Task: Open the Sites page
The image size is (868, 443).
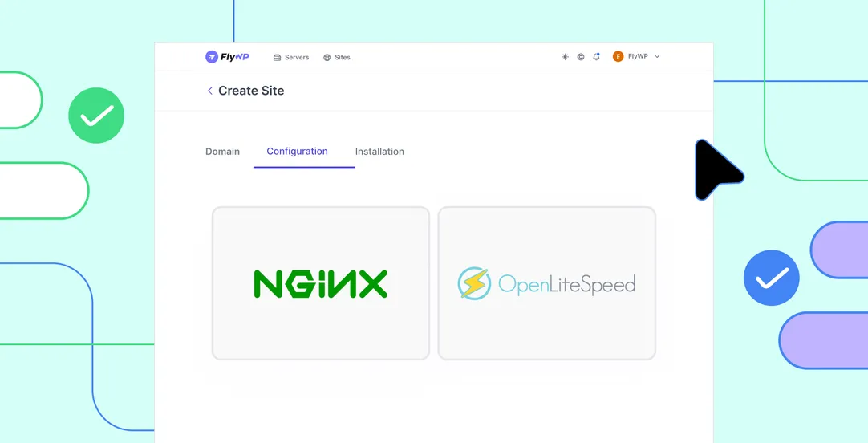Action: [x=337, y=57]
